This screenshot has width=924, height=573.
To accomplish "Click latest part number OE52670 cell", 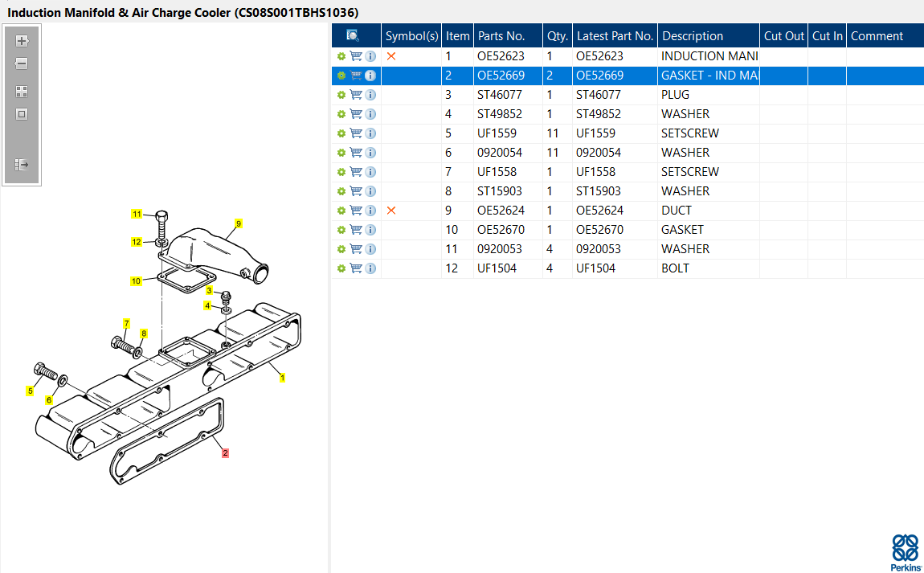I will point(599,230).
